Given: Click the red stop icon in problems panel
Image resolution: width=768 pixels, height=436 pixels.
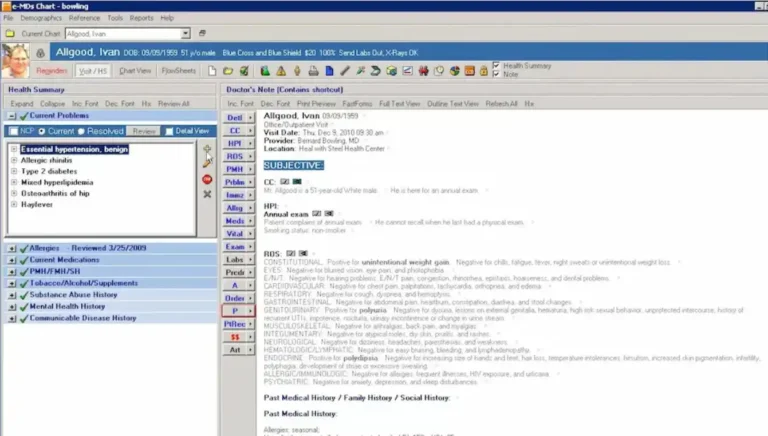Looking at the screenshot, I should point(207,179).
